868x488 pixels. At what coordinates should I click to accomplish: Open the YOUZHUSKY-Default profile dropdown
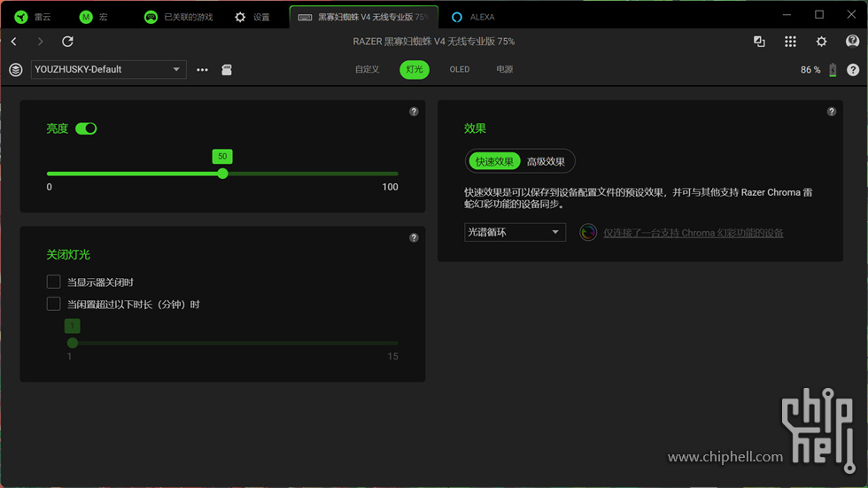[108, 70]
